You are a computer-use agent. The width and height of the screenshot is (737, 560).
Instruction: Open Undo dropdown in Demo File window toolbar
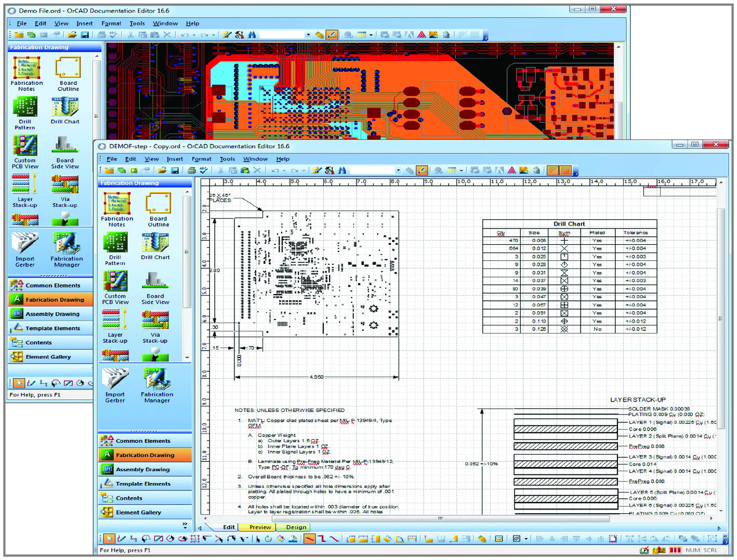point(194,35)
